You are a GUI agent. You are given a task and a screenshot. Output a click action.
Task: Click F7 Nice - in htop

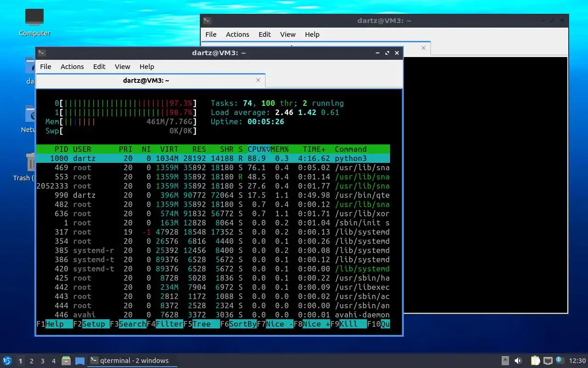(x=275, y=324)
